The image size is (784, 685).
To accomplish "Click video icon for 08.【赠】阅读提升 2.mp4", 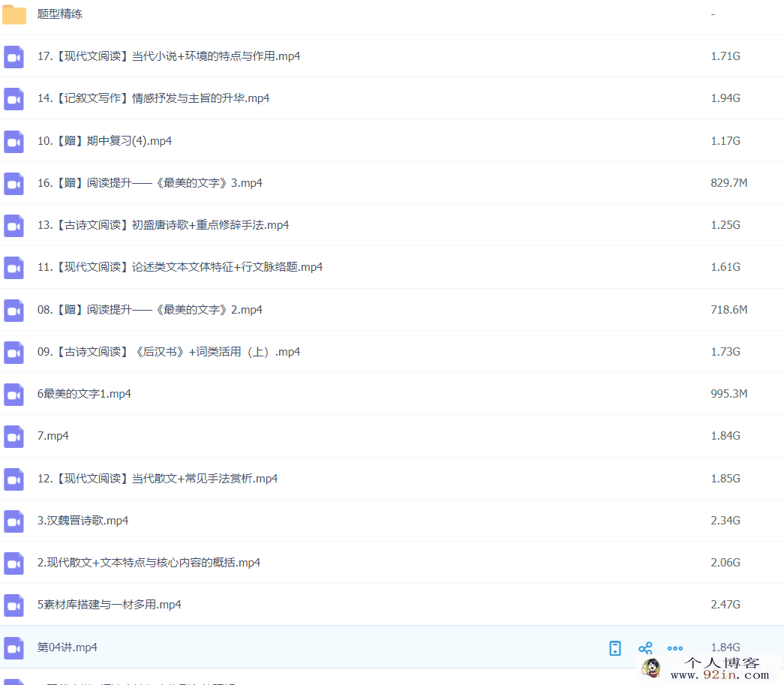I will tap(14, 310).
